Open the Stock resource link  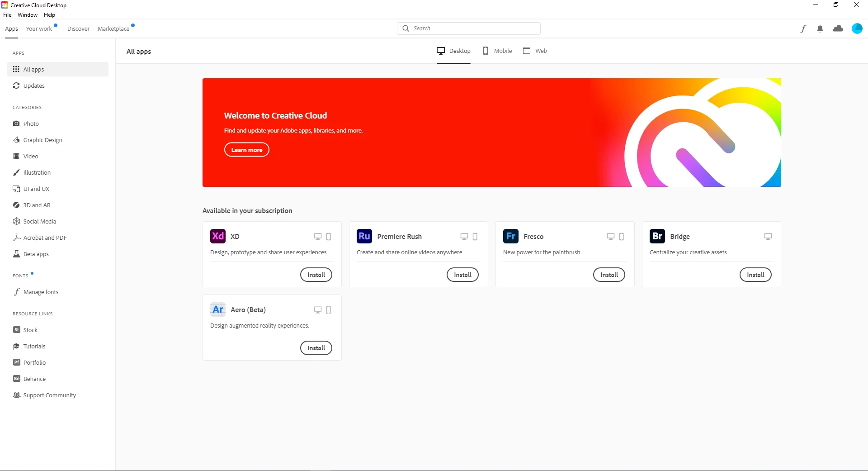point(58,330)
